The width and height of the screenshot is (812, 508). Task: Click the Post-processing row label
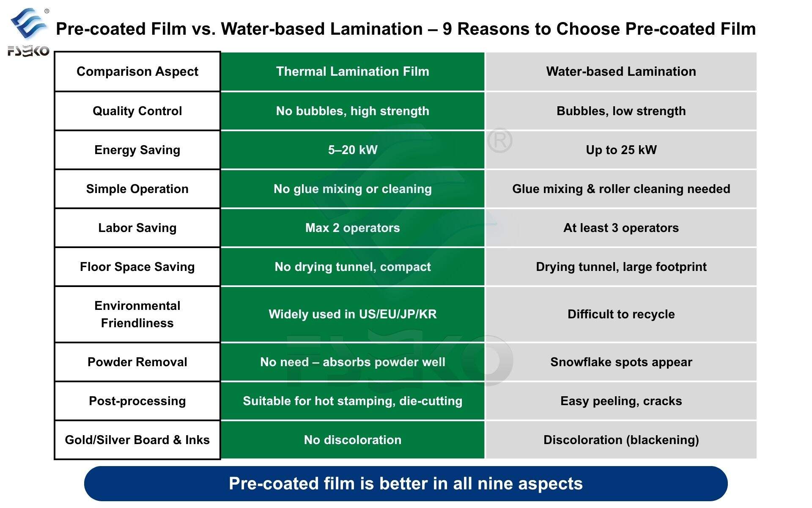click(137, 401)
